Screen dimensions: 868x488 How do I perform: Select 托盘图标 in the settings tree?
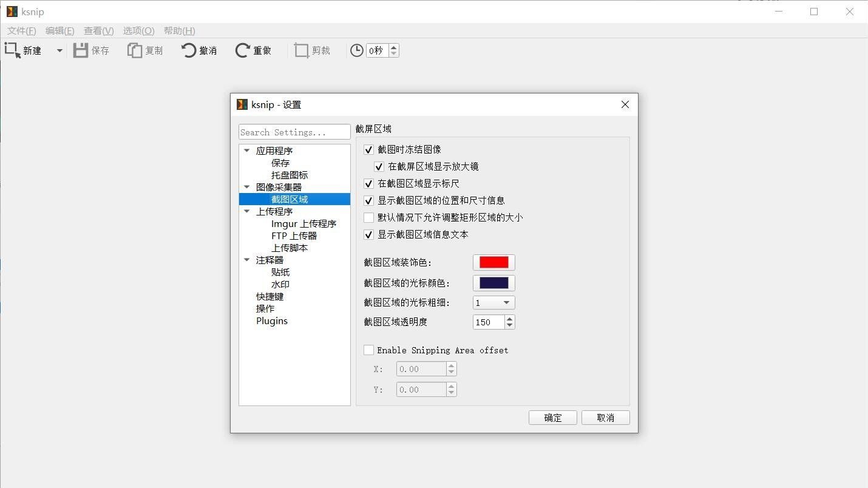point(290,175)
